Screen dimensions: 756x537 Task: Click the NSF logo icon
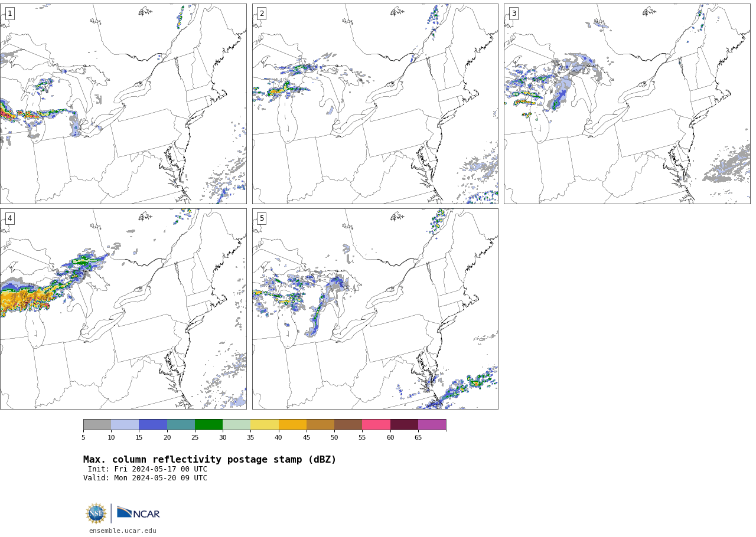pyautogui.click(x=96, y=513)
